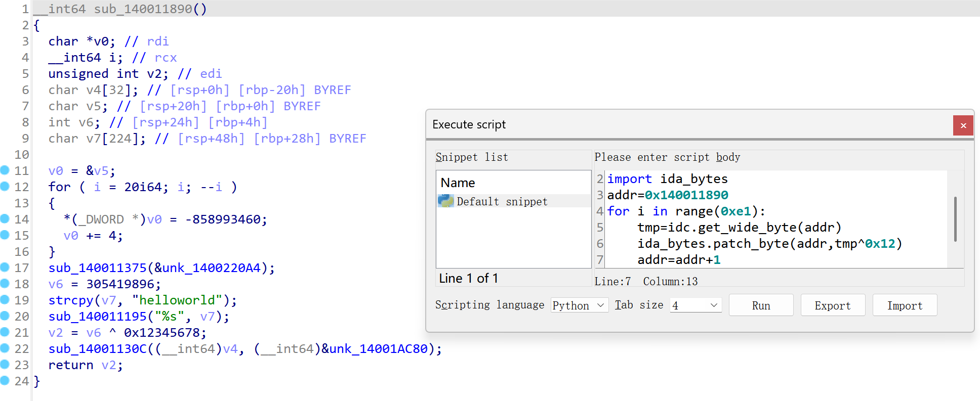Click the Export button
Viewport: 980px width, 401px height.
pos(832,305)
